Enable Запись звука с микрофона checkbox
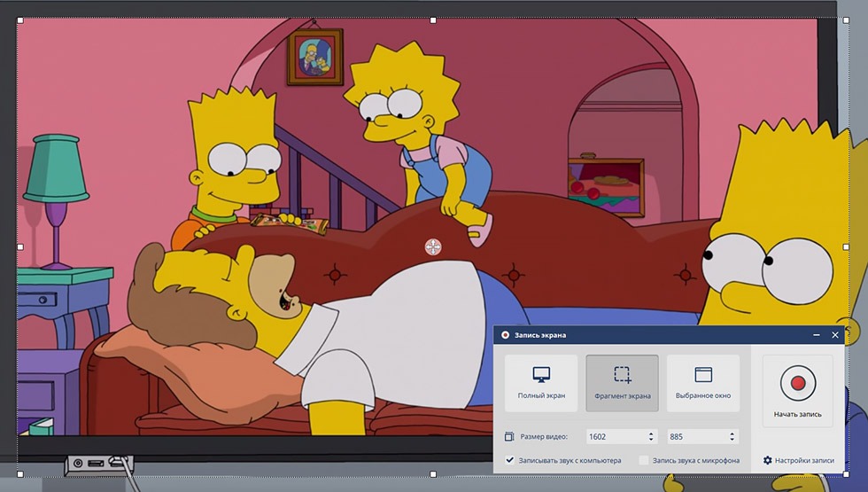 644,460
